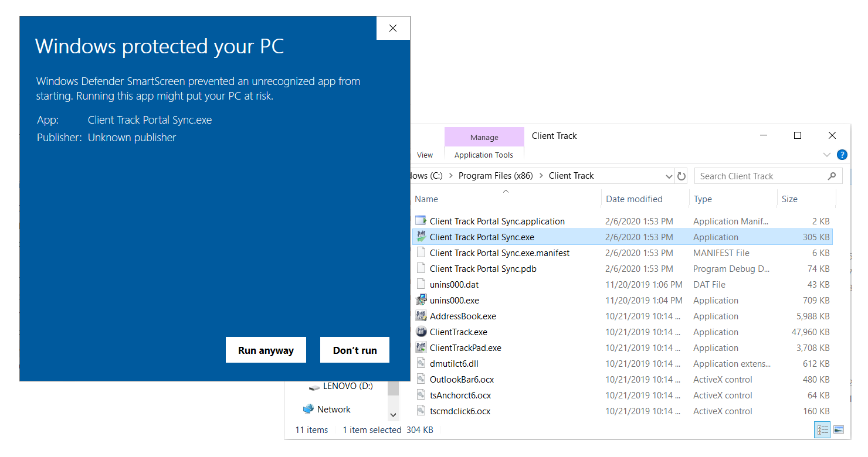
Task: Click the Program Files (x86) breadcrumb
Action: click(x=496, y=176)
